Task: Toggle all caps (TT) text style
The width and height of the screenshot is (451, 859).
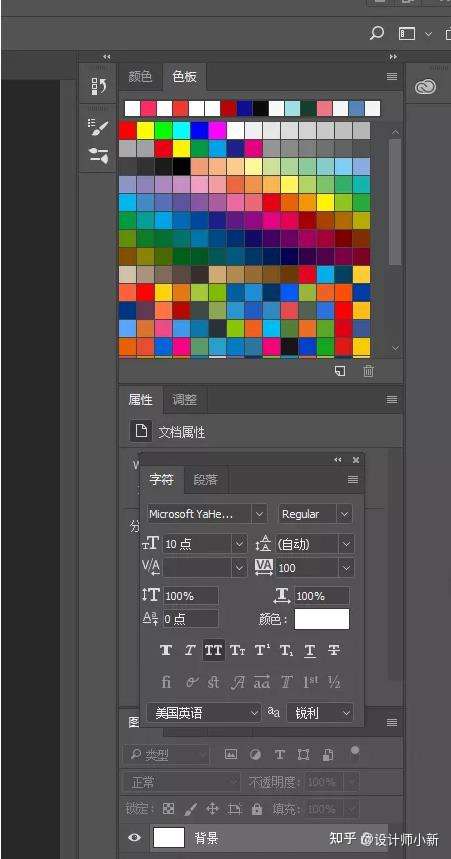Action: 214,650
